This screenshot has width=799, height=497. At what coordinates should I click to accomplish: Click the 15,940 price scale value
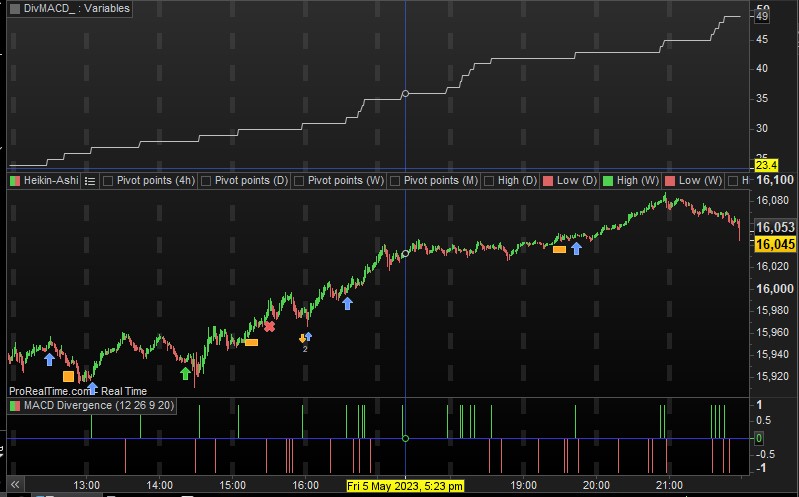click(x=772, y=354)
